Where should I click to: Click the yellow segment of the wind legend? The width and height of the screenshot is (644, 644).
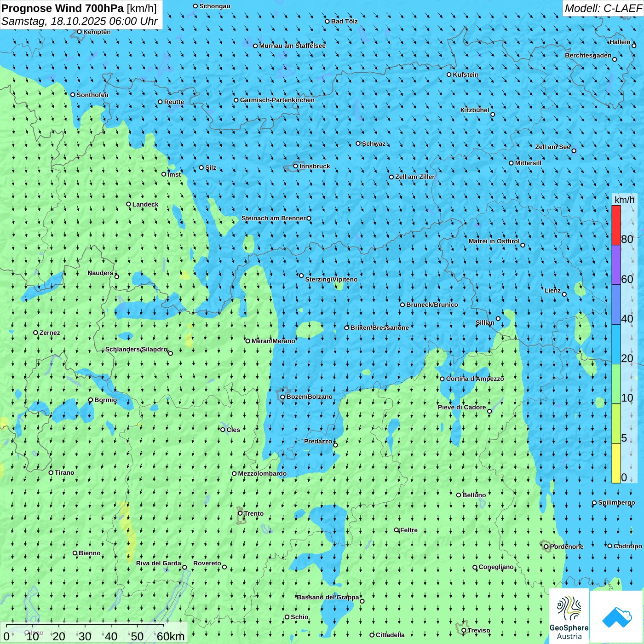[616, 463]
